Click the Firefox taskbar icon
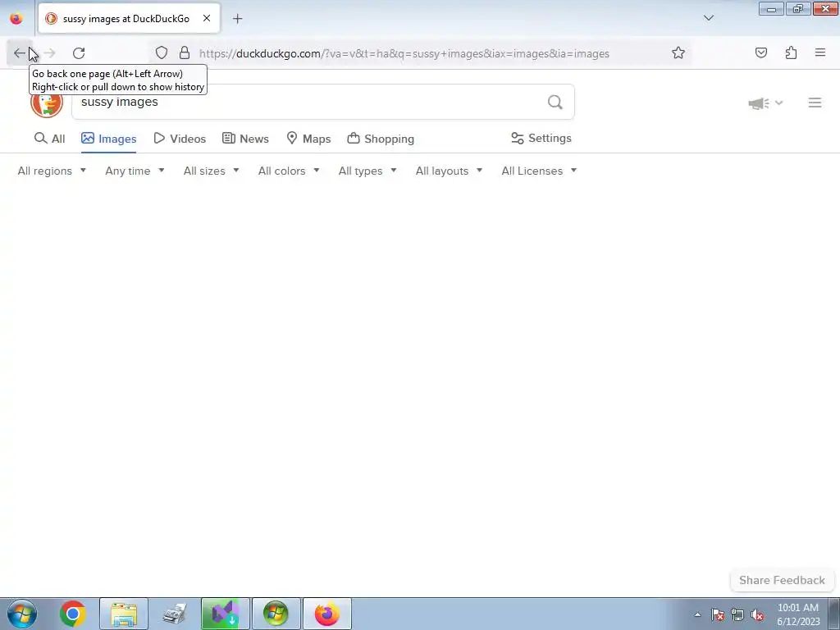The image size is (840, 630). pos(326,614)
